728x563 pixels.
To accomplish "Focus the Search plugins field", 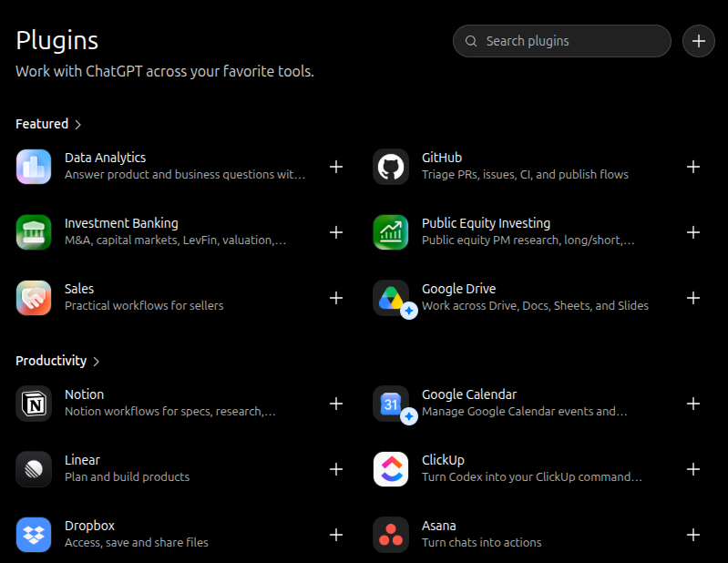I will [x=562, y=41].
